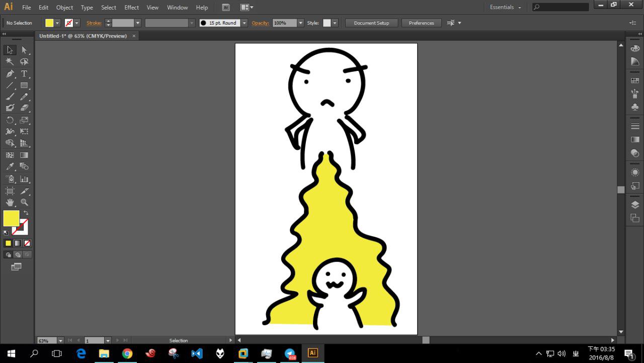Select the Eraser tool

24,108
